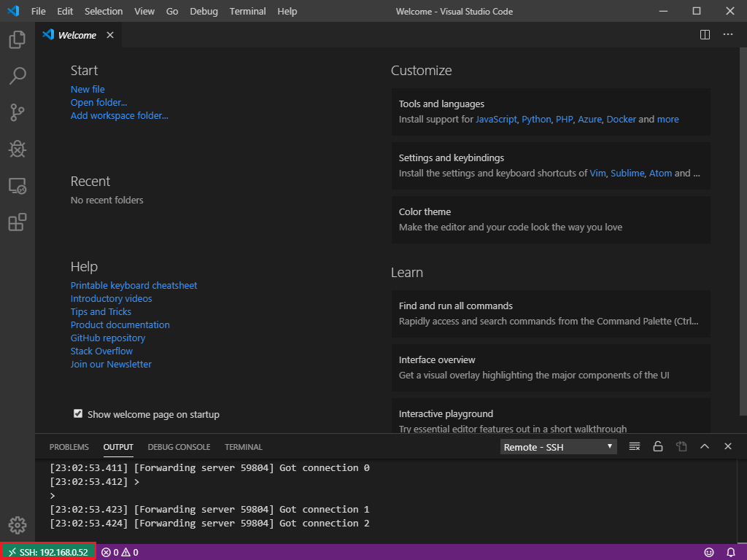Open the Help menu
The width and height of the screenshot is (747, 560).
point(287,11)
